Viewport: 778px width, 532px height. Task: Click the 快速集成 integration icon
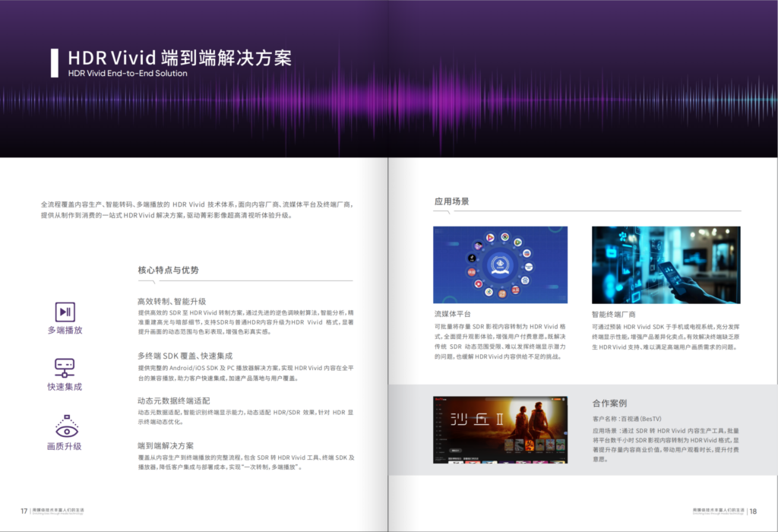coord(65,368)
